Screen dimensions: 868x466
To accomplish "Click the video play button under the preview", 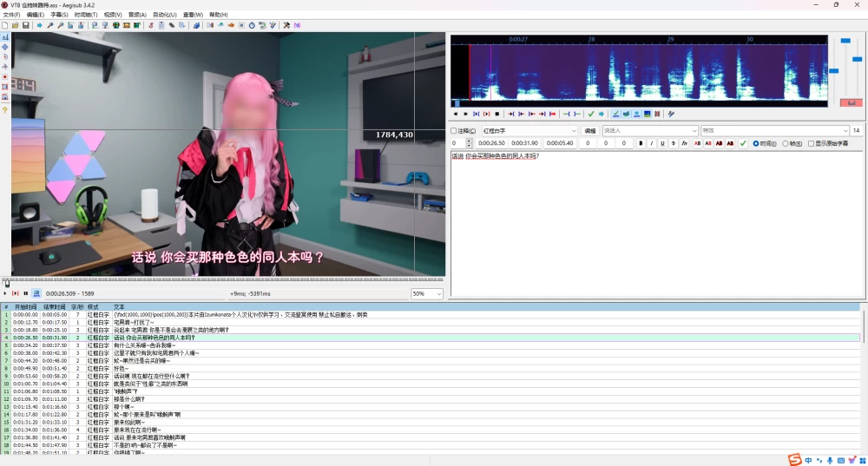I will (5, 293).
